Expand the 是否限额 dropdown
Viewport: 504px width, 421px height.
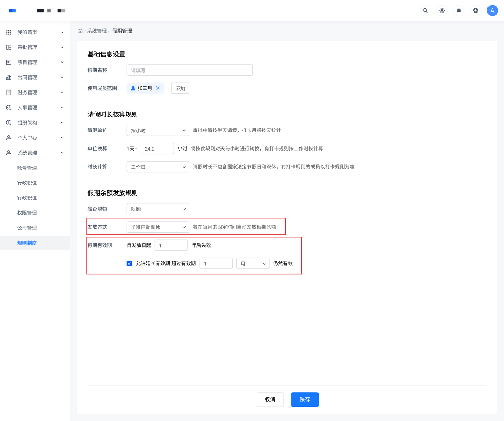pyautogui.click(x=158, y=209)
